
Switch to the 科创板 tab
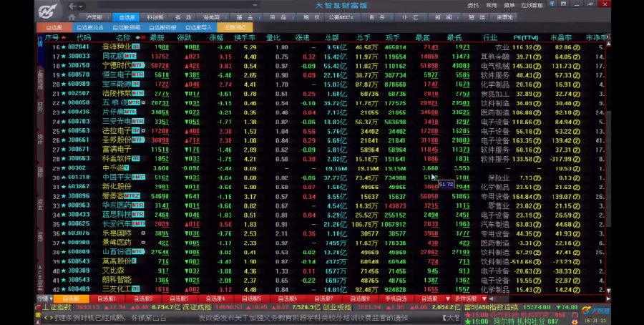tap(155, 17)
